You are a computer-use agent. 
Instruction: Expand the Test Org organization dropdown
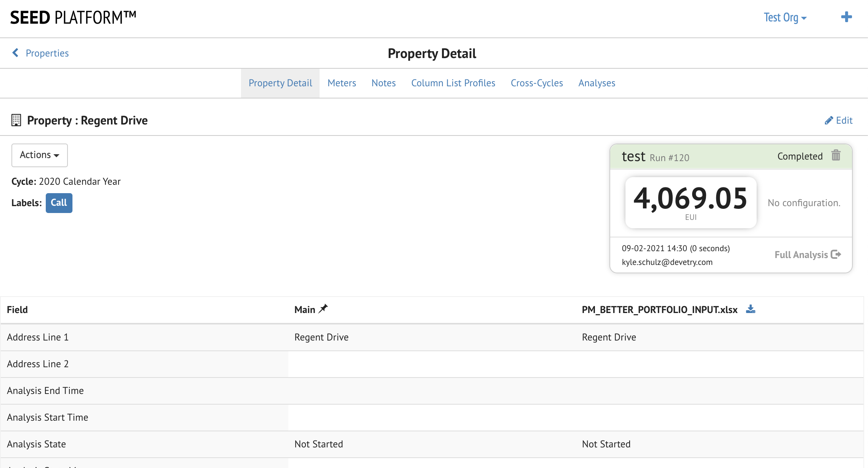point(784,17)
